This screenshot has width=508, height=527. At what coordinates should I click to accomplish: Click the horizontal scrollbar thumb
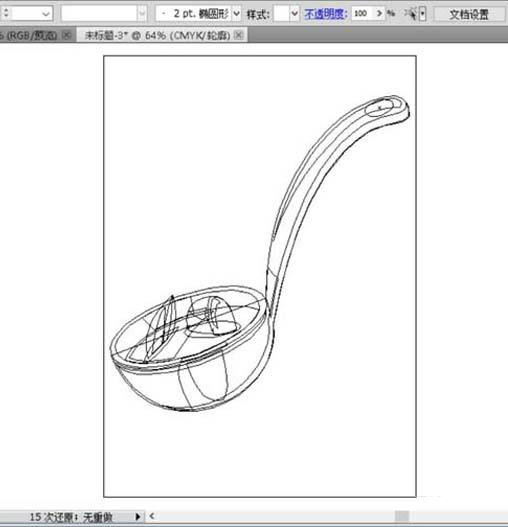click(402, 516)
